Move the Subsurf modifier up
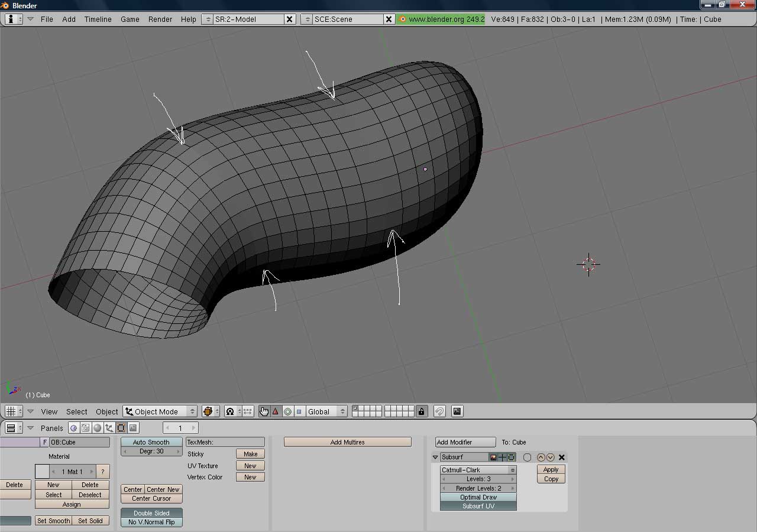757x532 pixels. click(x=541, y=457)
